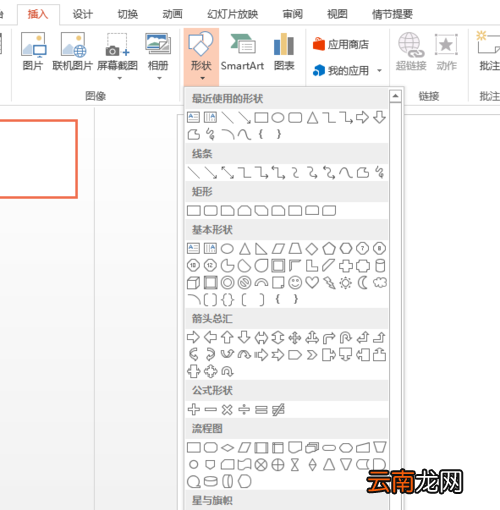Pick the donut ring shape
The height and width of the screenshot is (510, 500).
(228, 283)
